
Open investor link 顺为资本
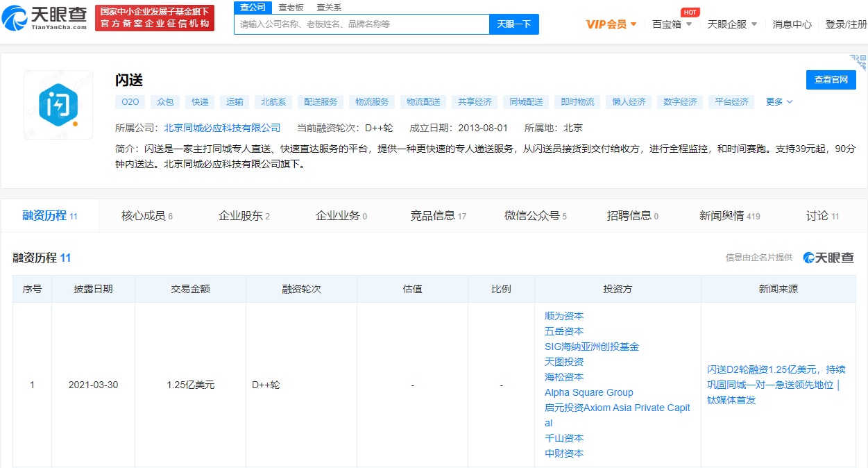pyautogui.click(x=564, y=316)
